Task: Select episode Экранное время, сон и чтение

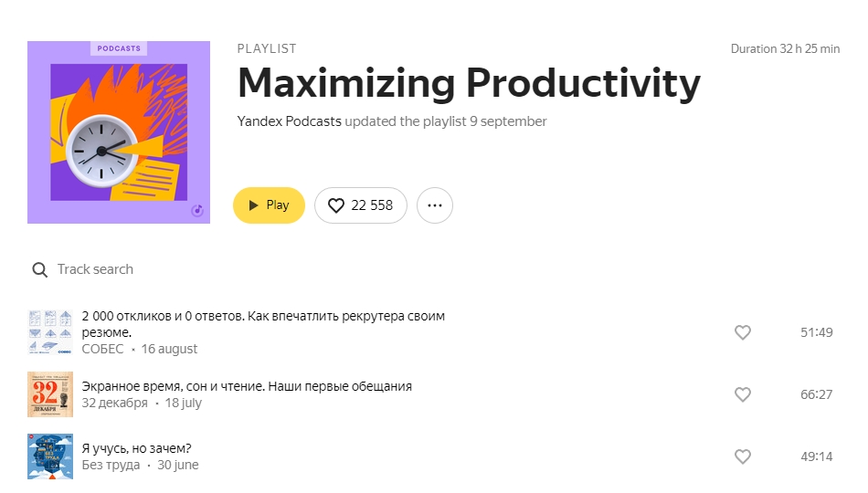Action: (x=247, y=386)
